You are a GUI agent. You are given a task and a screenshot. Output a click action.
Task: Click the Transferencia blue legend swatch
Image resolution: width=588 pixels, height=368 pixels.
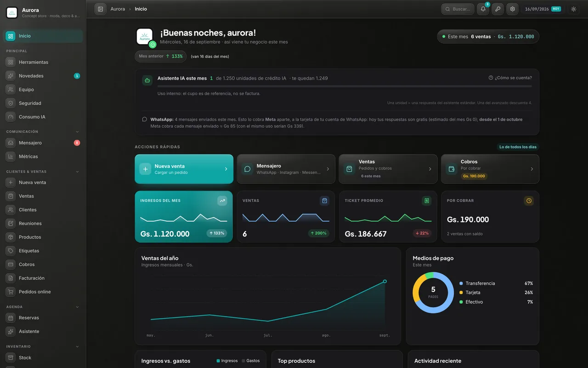click(461, 283)
